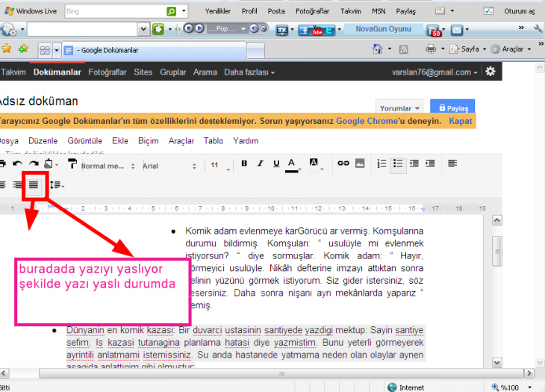
Task: Go to the IE home page
Action: click(x=377, y=49)
